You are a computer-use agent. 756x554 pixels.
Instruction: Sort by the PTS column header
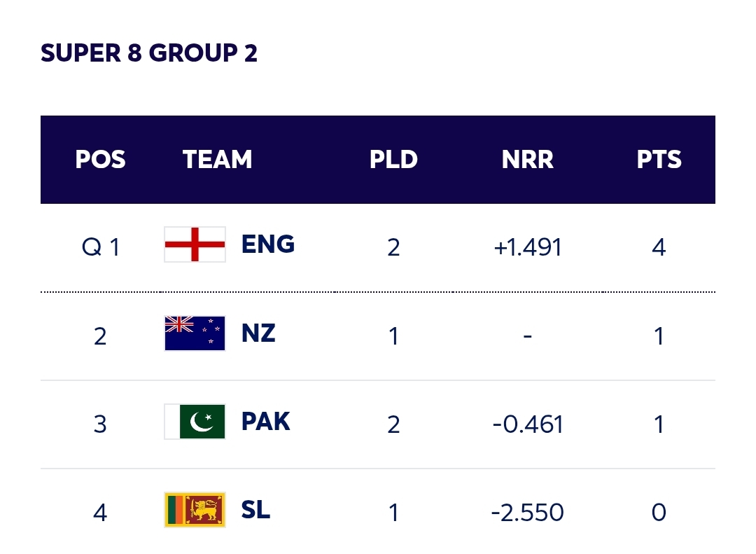pyautogui.click(x=659, y=160)
